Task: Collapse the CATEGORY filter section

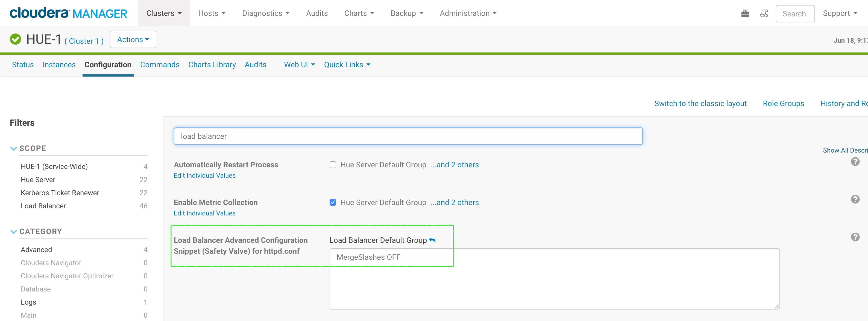Action: point(13,232)
